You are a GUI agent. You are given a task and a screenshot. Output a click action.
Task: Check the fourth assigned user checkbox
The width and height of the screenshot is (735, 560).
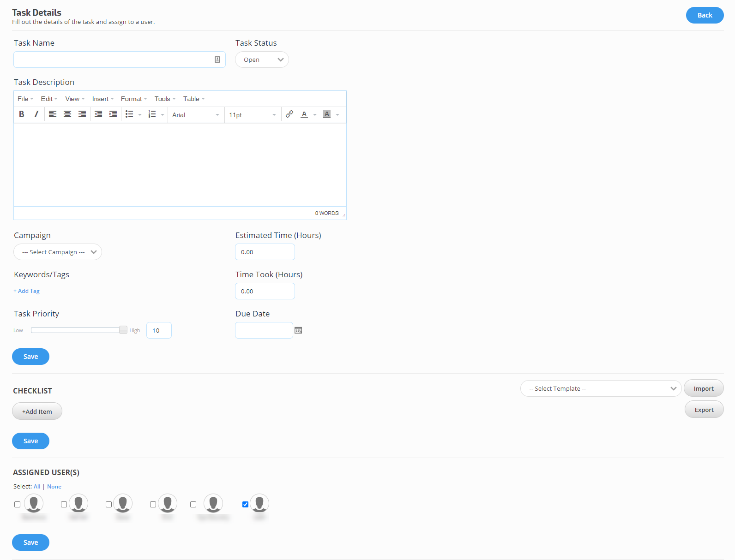pyautogui.click(x=153, y=504)
